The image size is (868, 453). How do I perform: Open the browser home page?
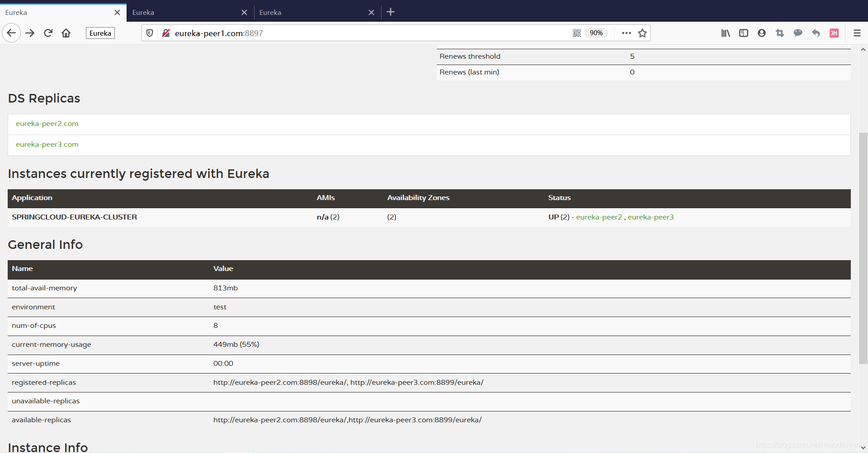[x=66, y=33]
